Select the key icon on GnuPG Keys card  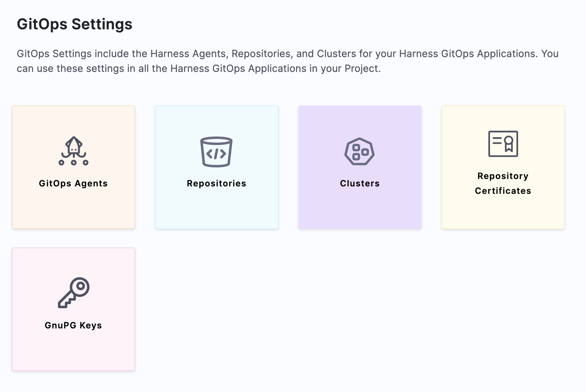tap(73, 293)
